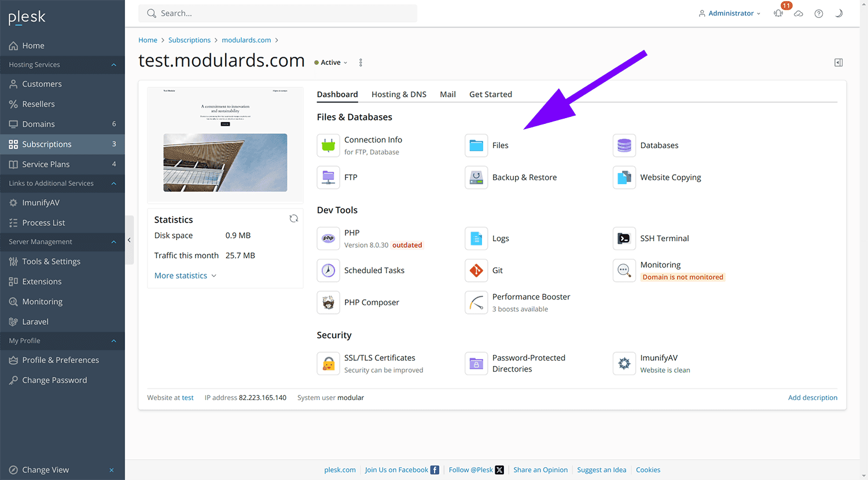Viewport: 868px width, 480px height.
Task: Go to Home in sidebar
Action: [62, 46]
